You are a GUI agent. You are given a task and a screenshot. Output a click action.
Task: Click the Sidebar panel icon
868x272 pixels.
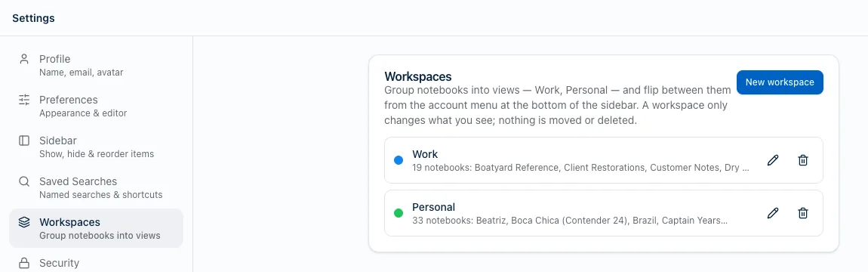(24, 141)
